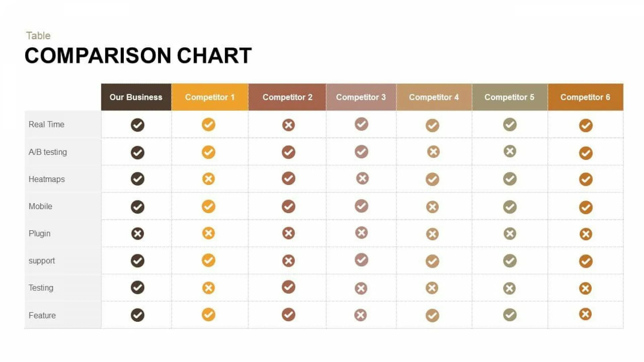Click Our Business Real Time checkmark icon
This screenshot has width=644, height=362.
point(138,125)
